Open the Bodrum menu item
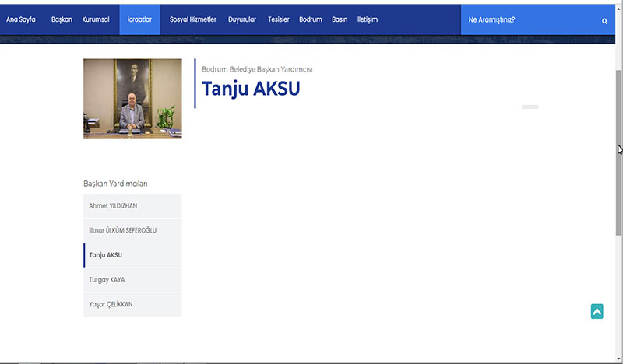Screen dimensions: 623x364 coord(311,19)
